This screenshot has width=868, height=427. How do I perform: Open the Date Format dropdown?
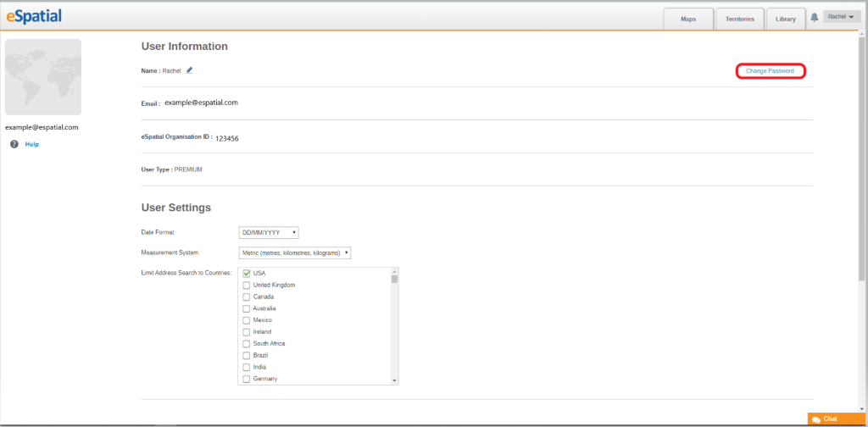[x=269, y=232]
